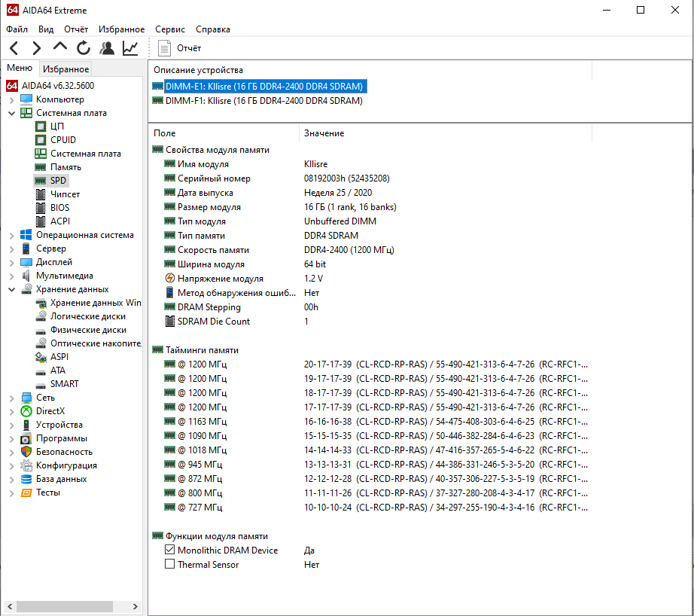Open the Избранное menu in menu bar
Viewport: 694px width, 616px height.
(x=121, y=29)
